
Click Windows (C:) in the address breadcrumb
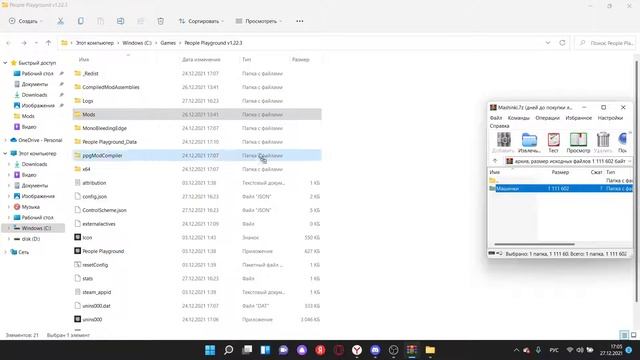point(137,43)
